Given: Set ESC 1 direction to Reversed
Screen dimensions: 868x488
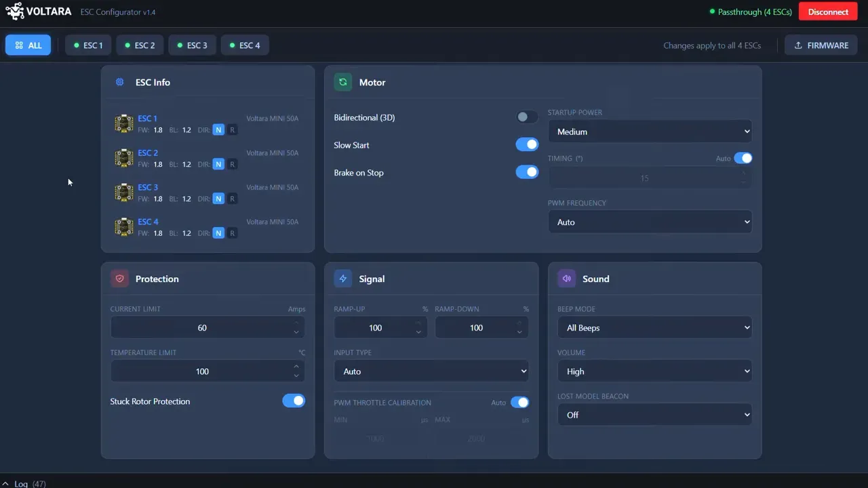Looking at the screenshot, I should point(233,130).
